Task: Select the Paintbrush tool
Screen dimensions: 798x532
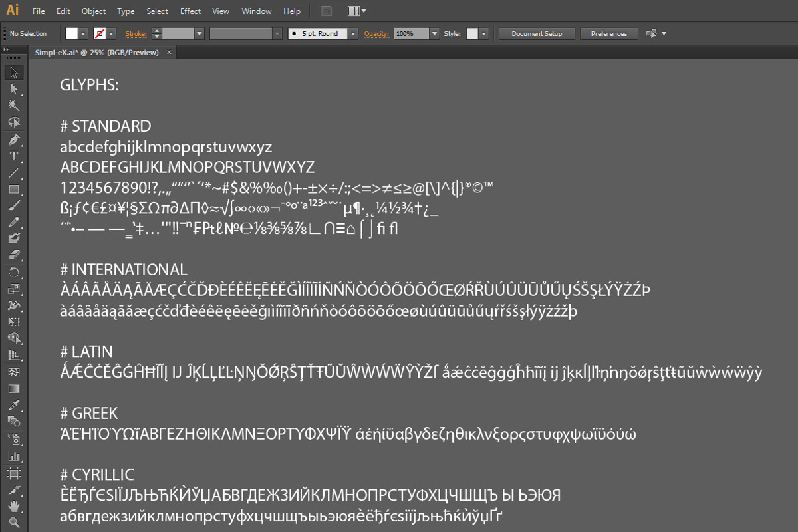Action: pyautogui.click(x=14, y=206)
